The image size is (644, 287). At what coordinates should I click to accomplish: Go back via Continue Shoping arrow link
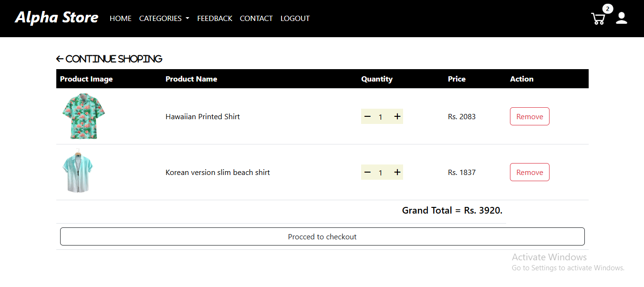coord(109,59)
